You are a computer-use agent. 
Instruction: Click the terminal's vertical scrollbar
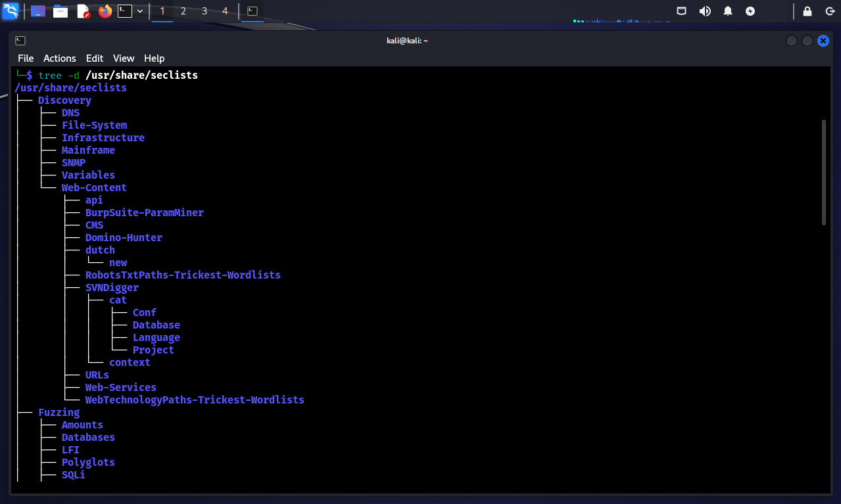click(x=823, y=172)
